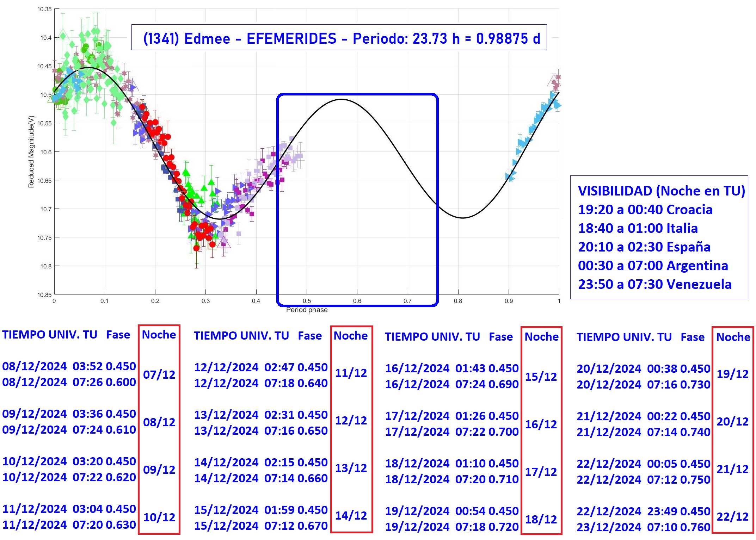
Task: Select the row '12/12/2024 02:47 0.450'
Action: (261, 367)
